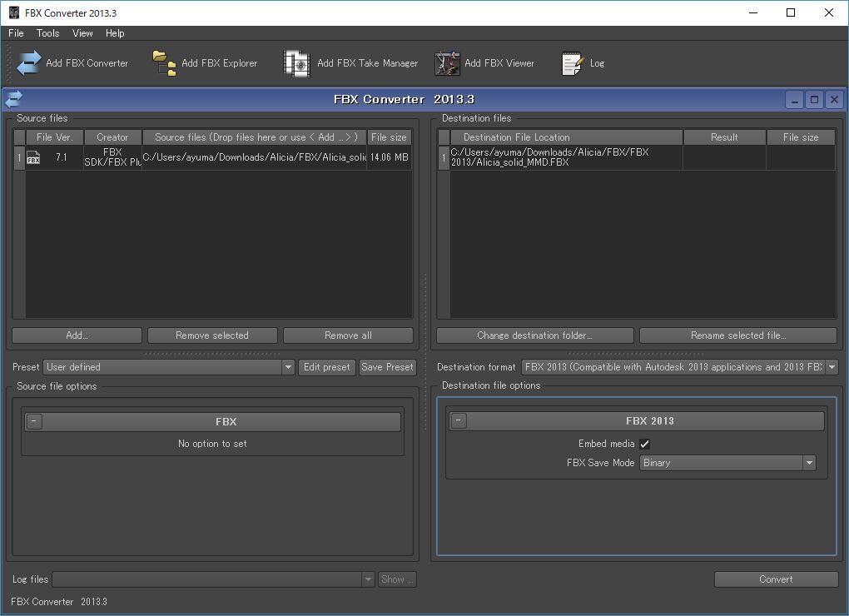This screenshot has height=616, width=849.
Task: Collapse the FBX source options section
Action: tap(34, 421)
